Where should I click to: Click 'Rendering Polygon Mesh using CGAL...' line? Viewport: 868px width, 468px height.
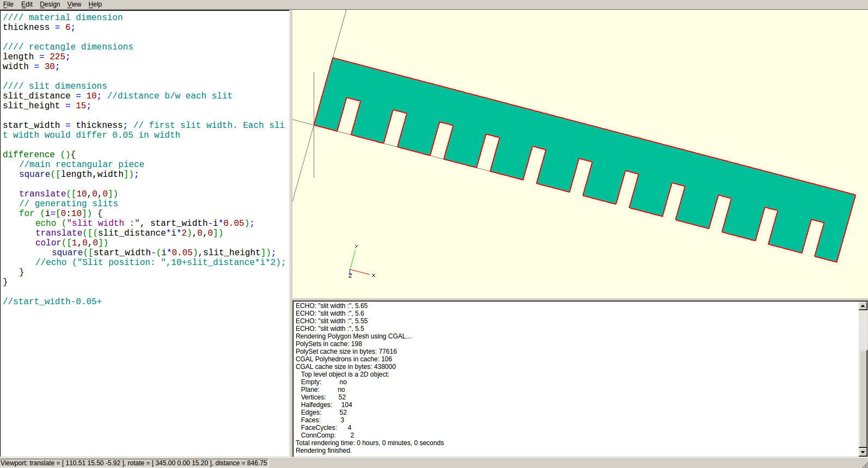(353, 336)
